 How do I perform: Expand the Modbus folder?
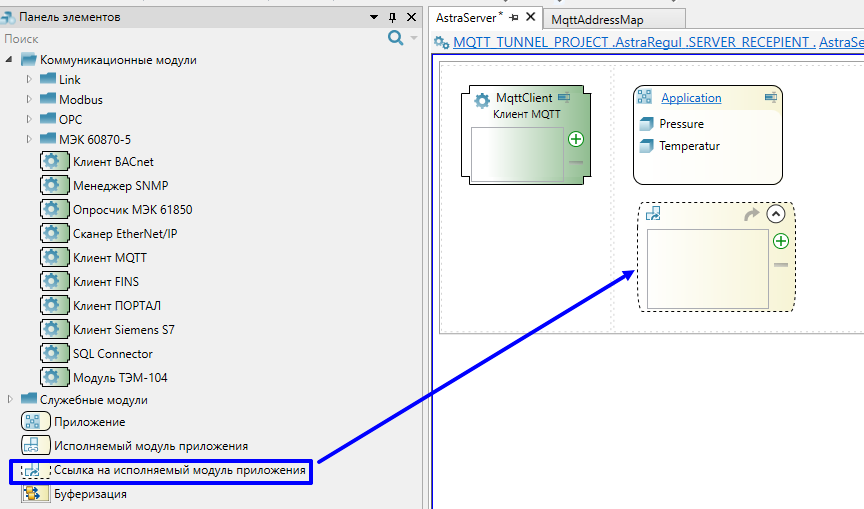(x=29, y=99)
